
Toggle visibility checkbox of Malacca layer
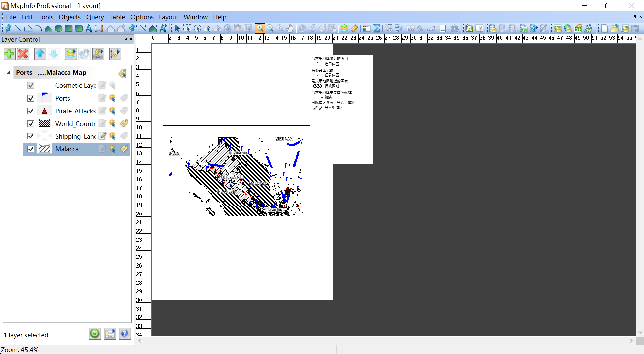[31, 149]
